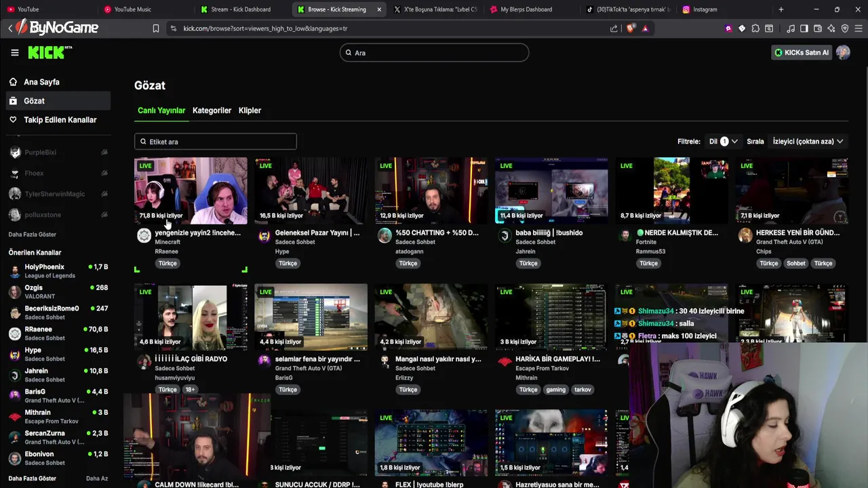Open RRaenee's avatar on the Minecraft stream card

click(x=144, y=235)
